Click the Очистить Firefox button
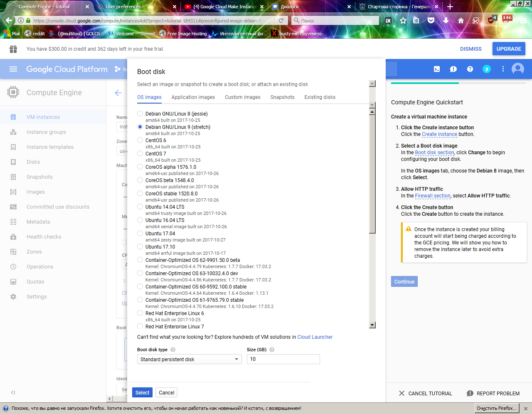The height and width of the screenshot is (414, 532). (497, 408)
